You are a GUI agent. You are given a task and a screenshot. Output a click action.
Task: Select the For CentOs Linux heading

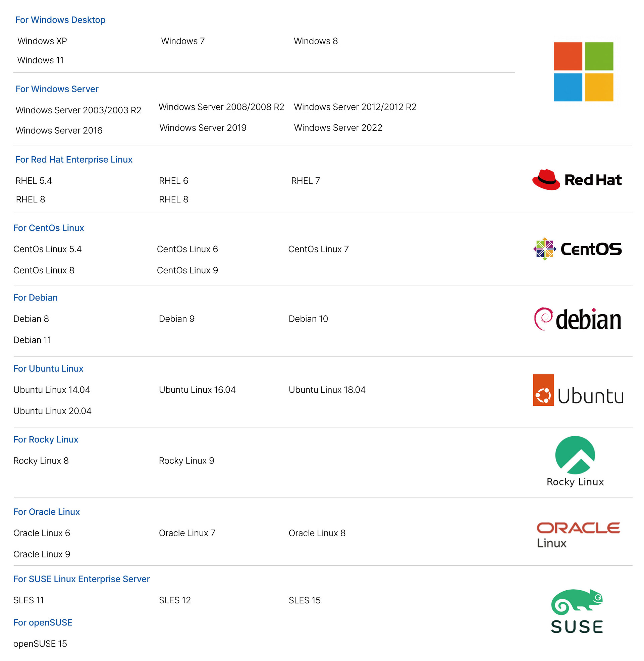pyautogui.click(x=48, y=228)
